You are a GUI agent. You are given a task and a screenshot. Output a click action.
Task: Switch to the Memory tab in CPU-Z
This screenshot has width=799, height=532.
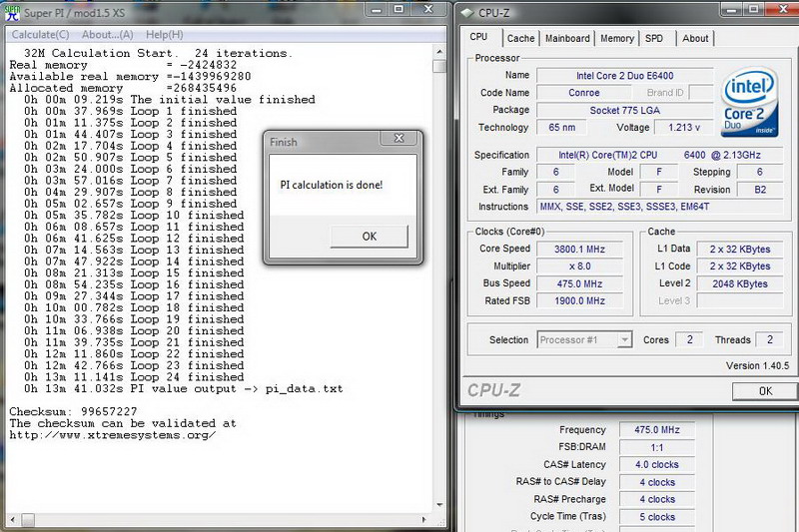[616, 38]
